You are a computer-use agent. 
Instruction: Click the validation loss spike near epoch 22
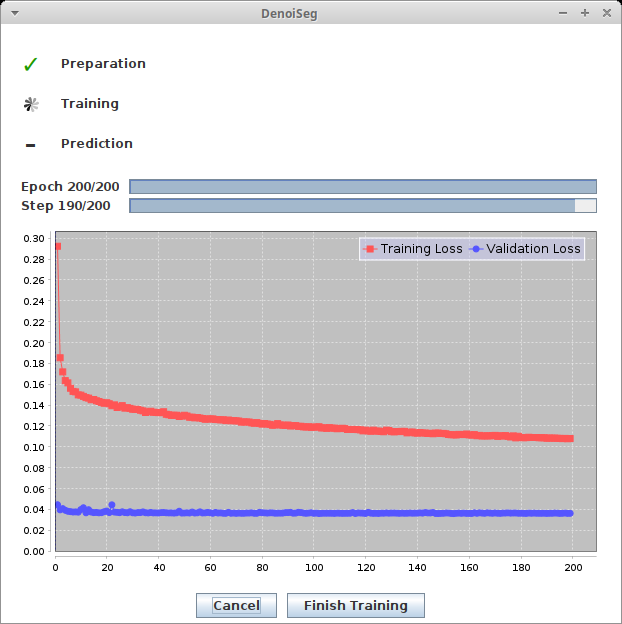click(x=112, y=505)
